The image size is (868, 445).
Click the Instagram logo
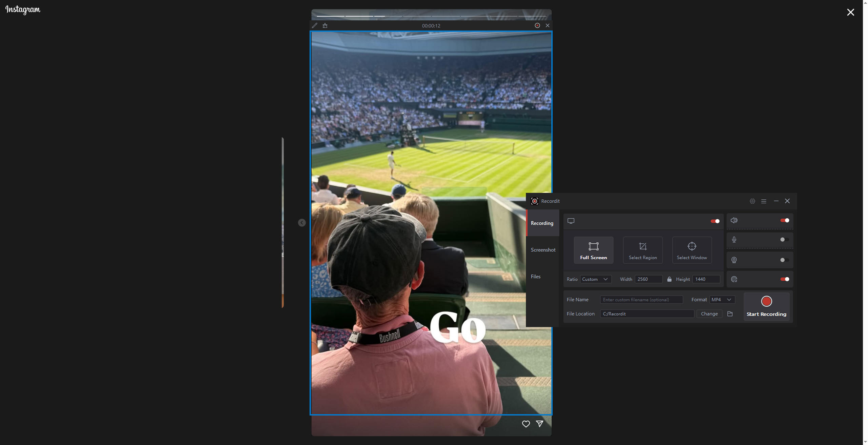point(23,9)
